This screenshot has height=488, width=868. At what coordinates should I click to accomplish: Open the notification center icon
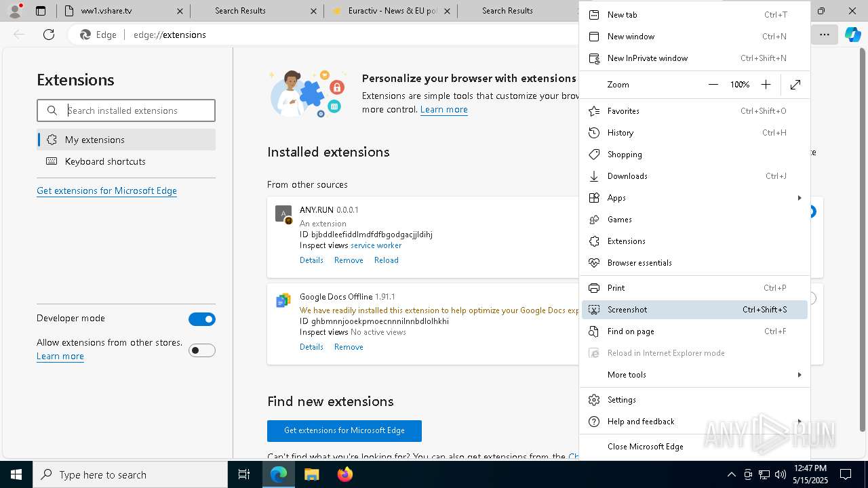846,474
